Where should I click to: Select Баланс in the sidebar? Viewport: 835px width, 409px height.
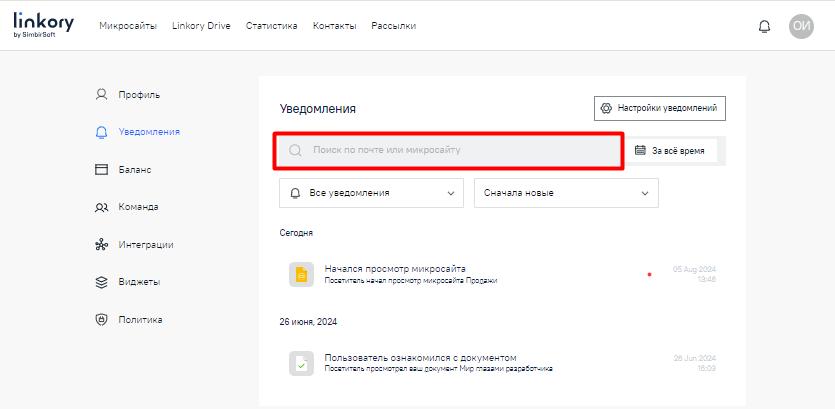pos(135,169)
